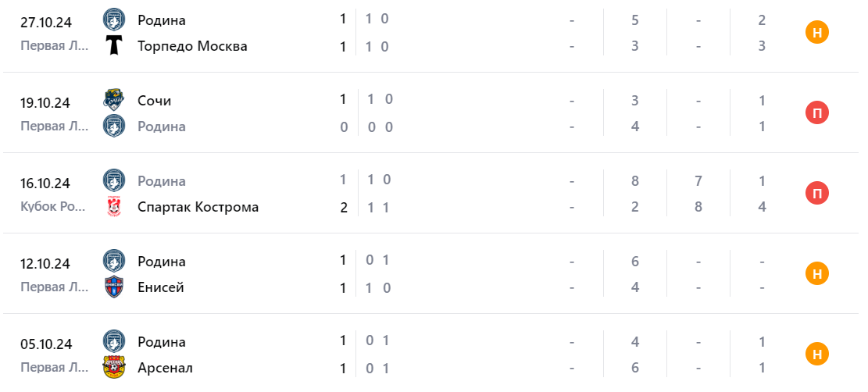
Task: Click the red П loss badge for Сочи match
Action: [817, 113]
